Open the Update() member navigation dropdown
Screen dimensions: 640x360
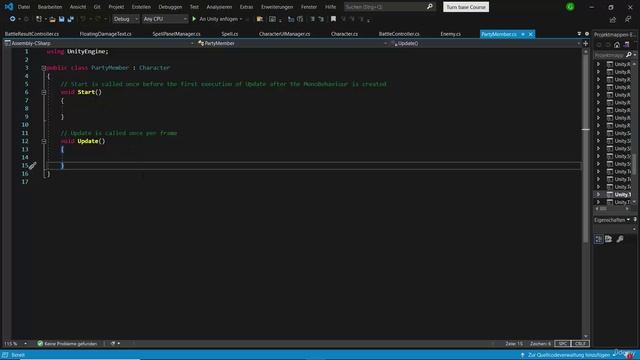click(x=485, y=43)
